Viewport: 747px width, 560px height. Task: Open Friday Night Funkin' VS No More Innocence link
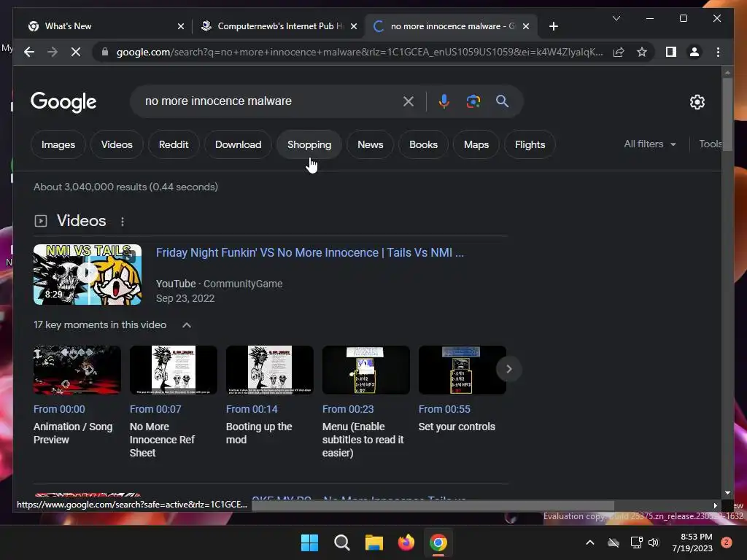coord(309,252)
